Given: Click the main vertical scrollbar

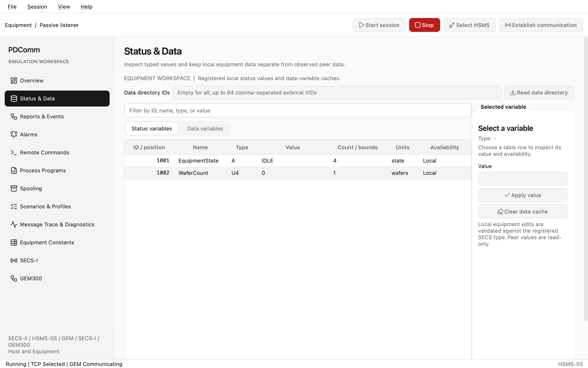Looking at the screenshot, I should [x=586, y=179].
